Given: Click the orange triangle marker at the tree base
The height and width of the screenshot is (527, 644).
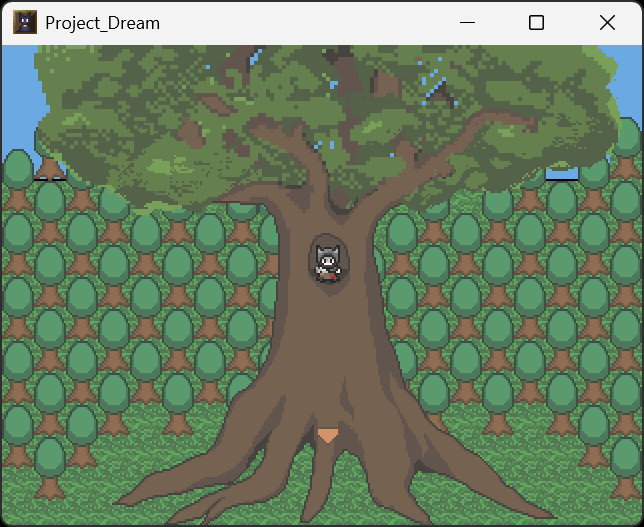Looking at the screenshot, I should pyautogui.click(x=328, y=436).
